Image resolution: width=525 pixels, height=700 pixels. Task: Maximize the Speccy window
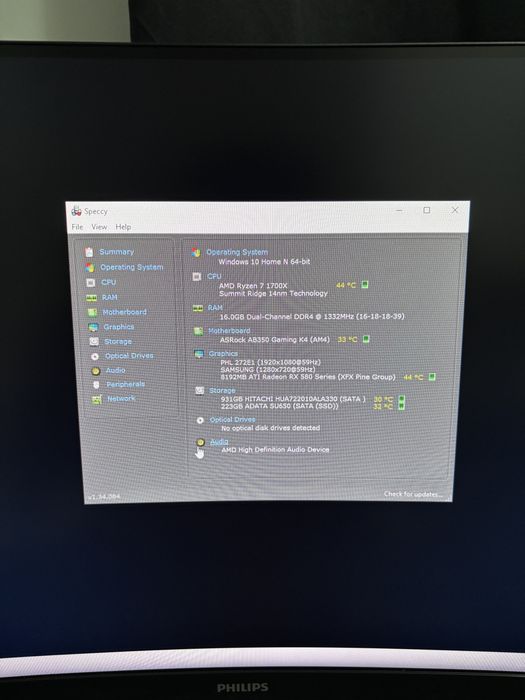(427, 210)
